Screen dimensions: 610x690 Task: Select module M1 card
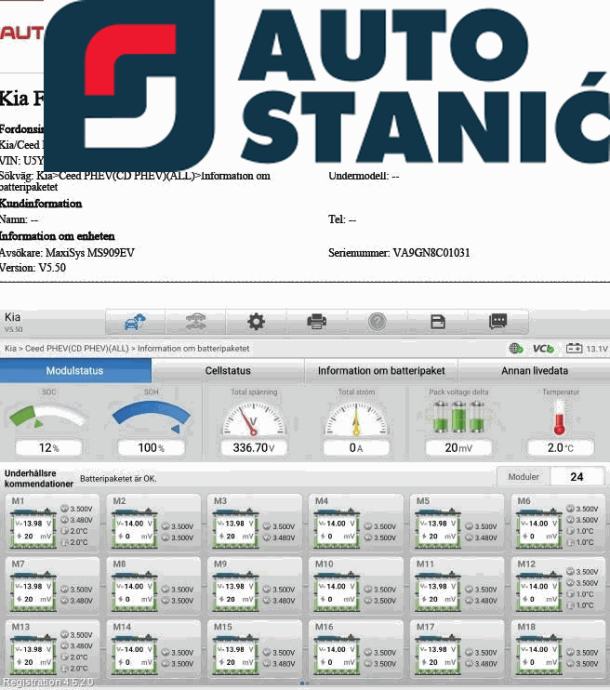pos(52,523)
